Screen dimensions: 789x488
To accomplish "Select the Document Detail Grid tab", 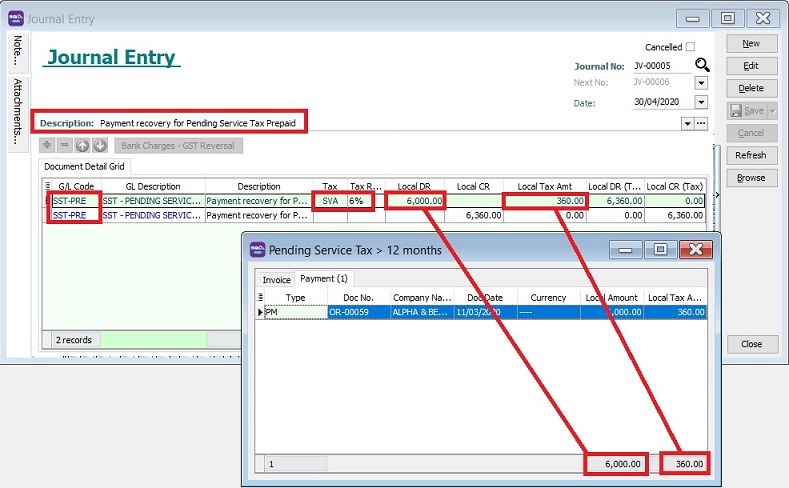I will tap(84, 167).
